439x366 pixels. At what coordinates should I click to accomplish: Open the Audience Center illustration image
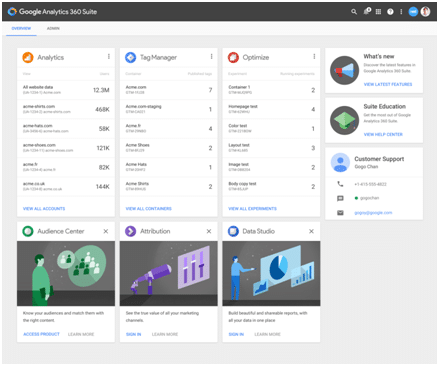(66, 273)
